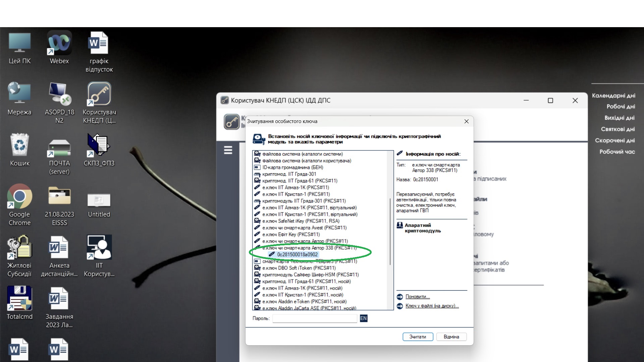This screenshot has width=644, height=362.
Task: Click the hamburger menu icon in sidebar
Action: (228, 150)
